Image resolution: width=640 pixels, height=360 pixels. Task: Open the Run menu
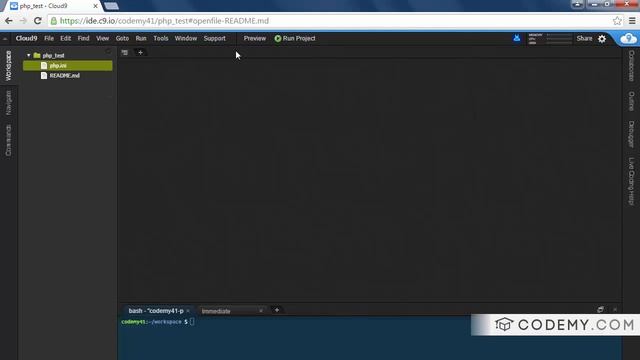pos(141,38)
